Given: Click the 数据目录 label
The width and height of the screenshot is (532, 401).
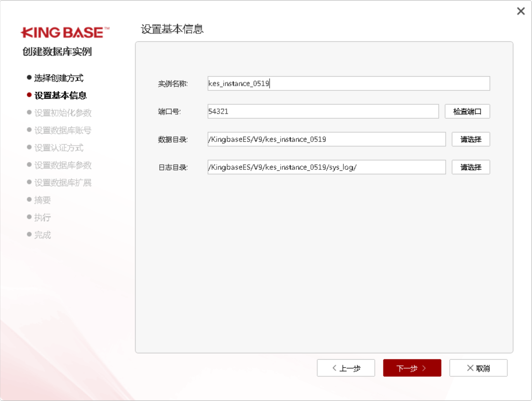Looking at the screenshot, I should pyautogui.click(x=173, y=139).
